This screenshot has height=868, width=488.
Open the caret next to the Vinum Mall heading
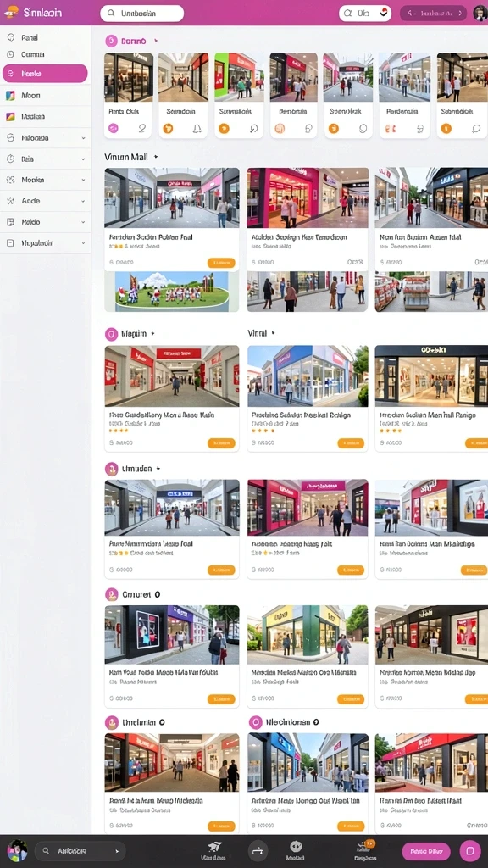[156, 157]
